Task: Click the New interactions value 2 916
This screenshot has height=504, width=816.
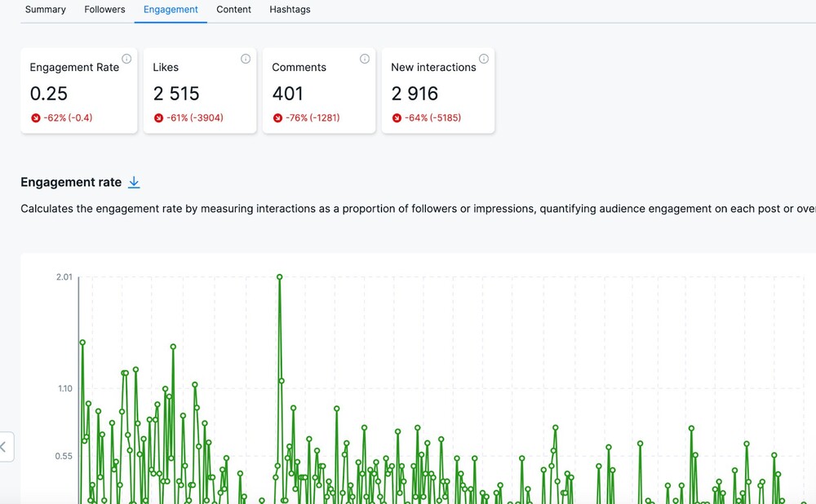Action: click(x=415, y=94)
